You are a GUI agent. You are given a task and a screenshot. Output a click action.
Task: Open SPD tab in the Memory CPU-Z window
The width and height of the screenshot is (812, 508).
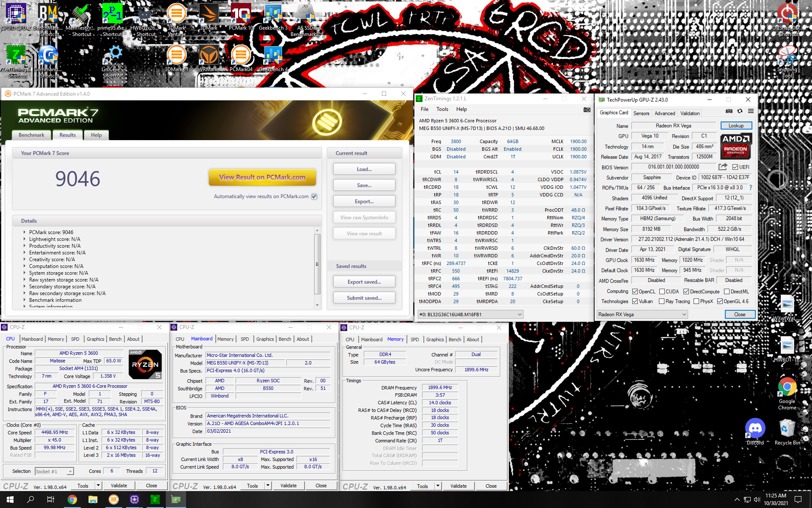pyautogui.click(x=414, y=340)
